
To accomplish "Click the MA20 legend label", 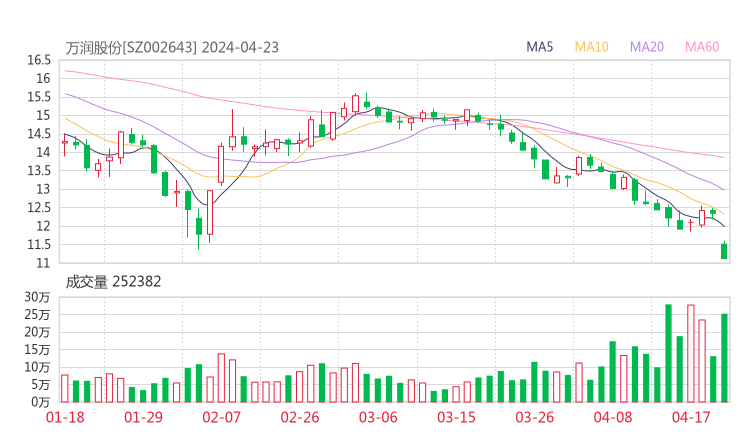I will coord(647,47).
